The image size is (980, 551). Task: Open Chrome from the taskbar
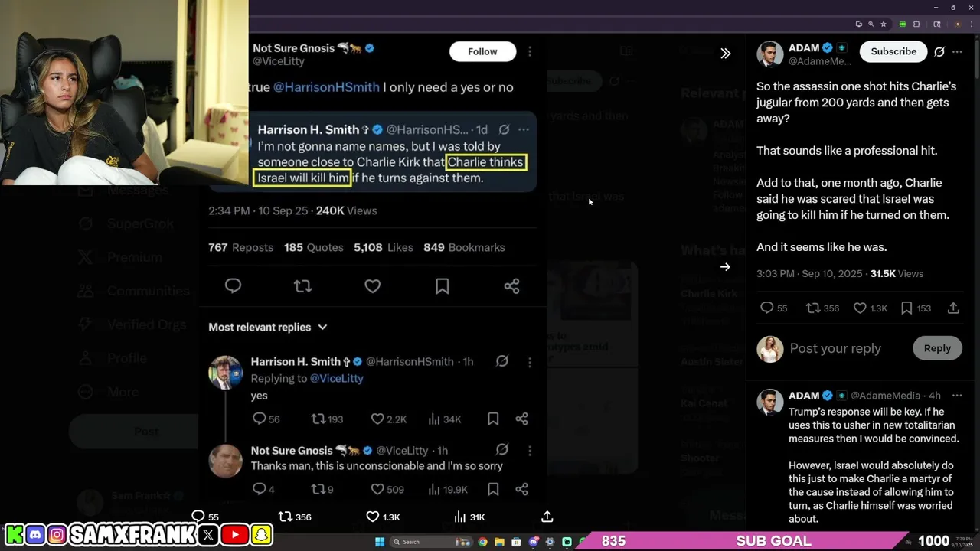[x=482, y=542]
